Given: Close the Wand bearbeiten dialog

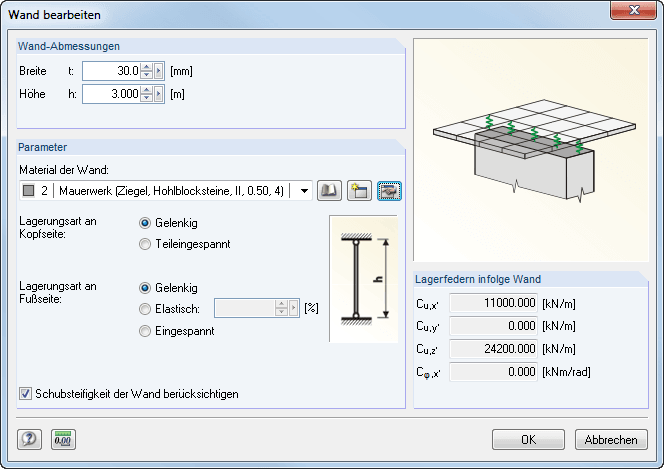Looking at the screenshot, I should pyautogui.click(x=636, y=12).
